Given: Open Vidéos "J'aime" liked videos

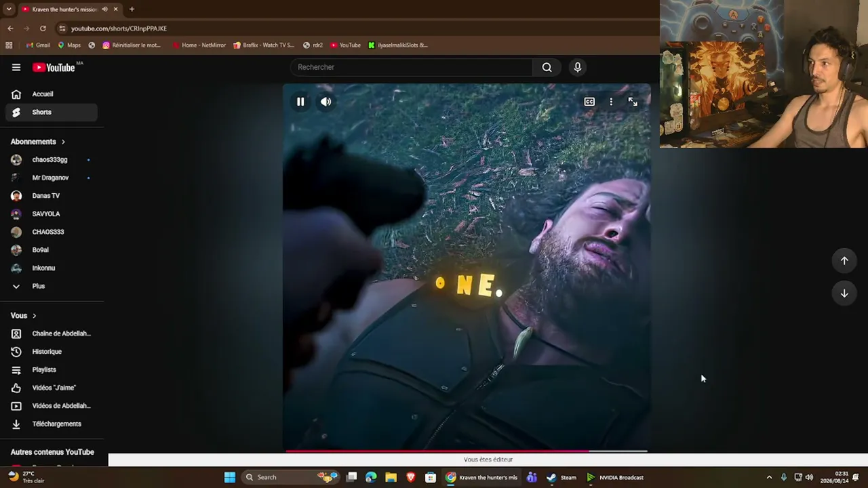Looking at the screenshot, I should click(x=52, y=388).
